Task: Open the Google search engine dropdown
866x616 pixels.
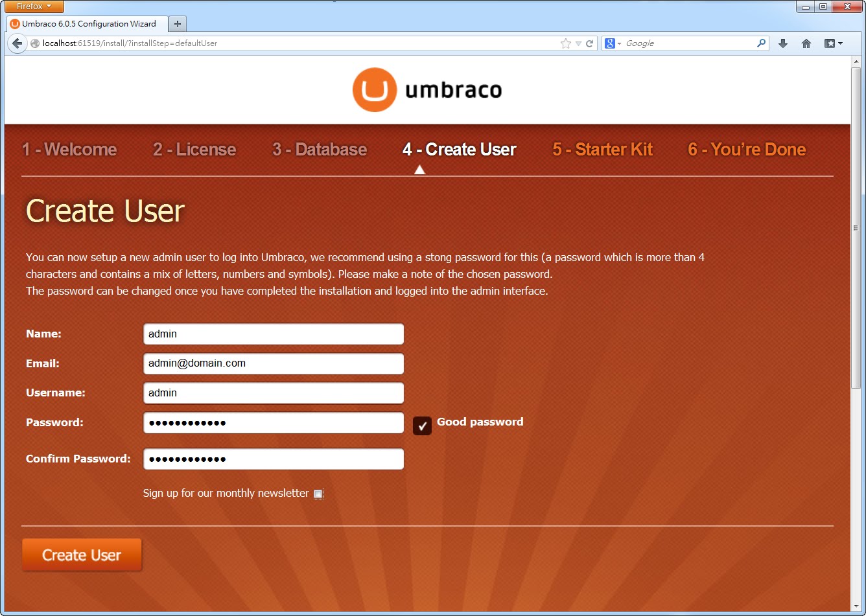Action: click(x=613, y=43)
